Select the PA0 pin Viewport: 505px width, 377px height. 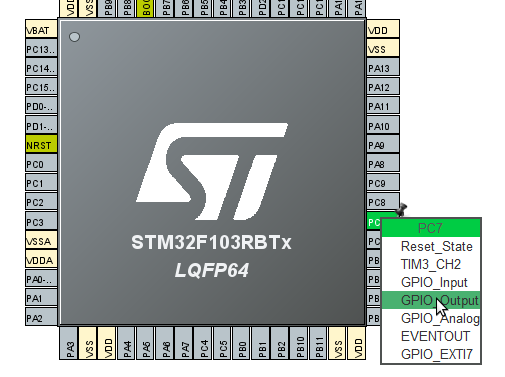tap(41, 279)
